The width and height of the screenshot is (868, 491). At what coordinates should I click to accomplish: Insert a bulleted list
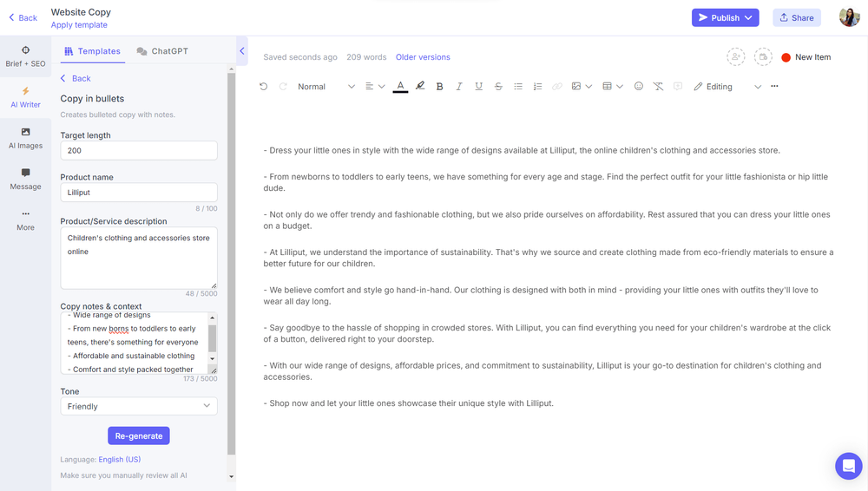[518, 87]
